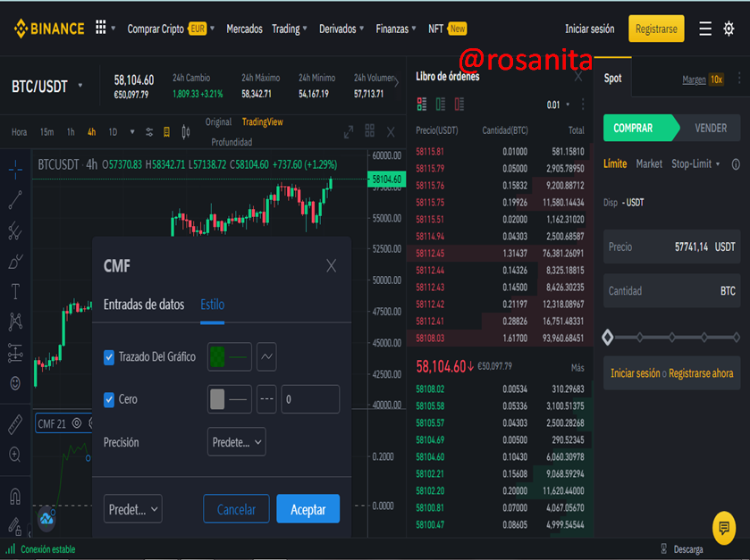Viewport: 750px width, 560px height.
Task: Click Registrarse ahora link
Action: point(701,373)
